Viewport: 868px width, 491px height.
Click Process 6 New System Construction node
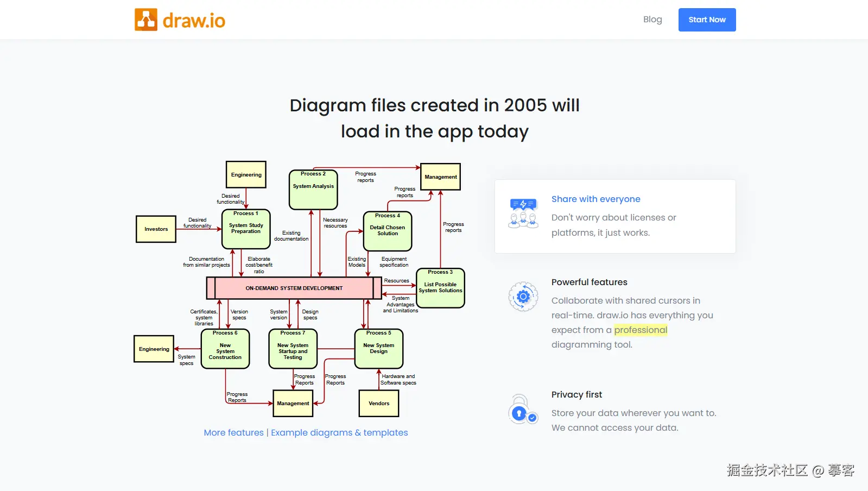coord(225,349)
